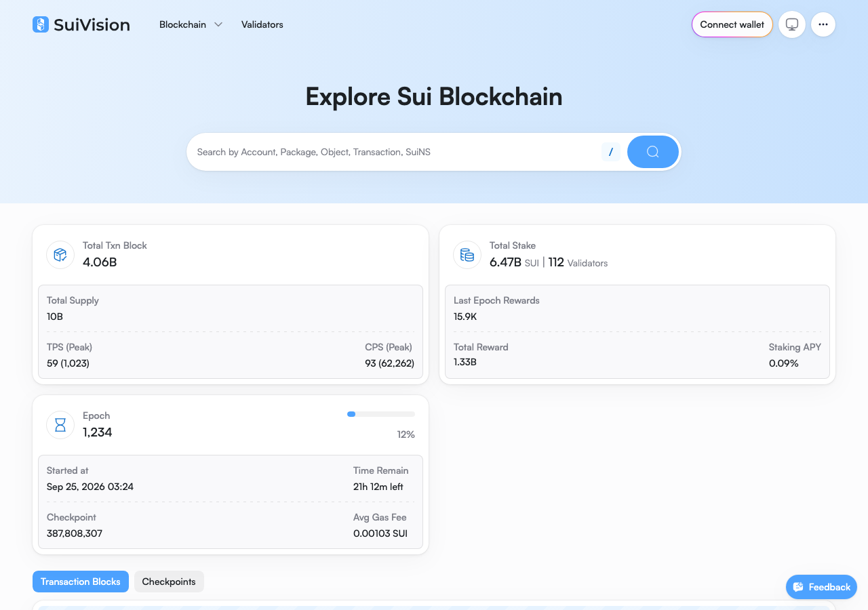
Task: Go to the Validators page
Action: (262, 24)
